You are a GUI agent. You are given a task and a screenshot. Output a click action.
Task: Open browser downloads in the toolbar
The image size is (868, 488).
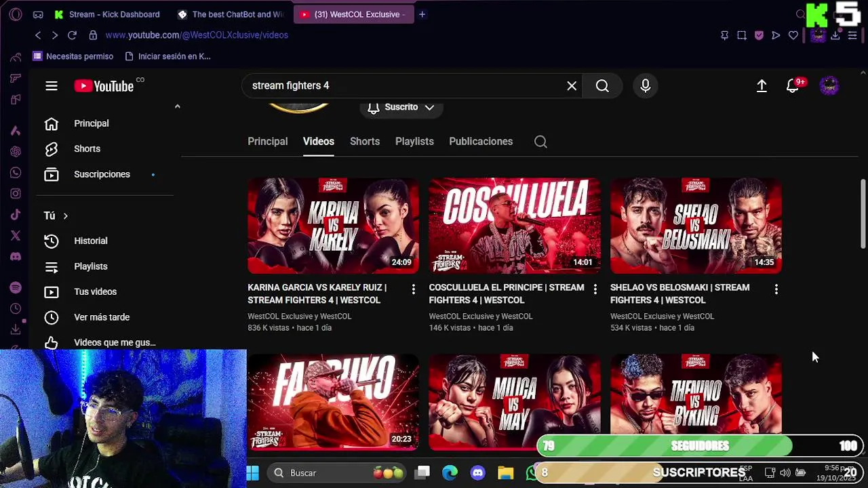tap(835, 35)
